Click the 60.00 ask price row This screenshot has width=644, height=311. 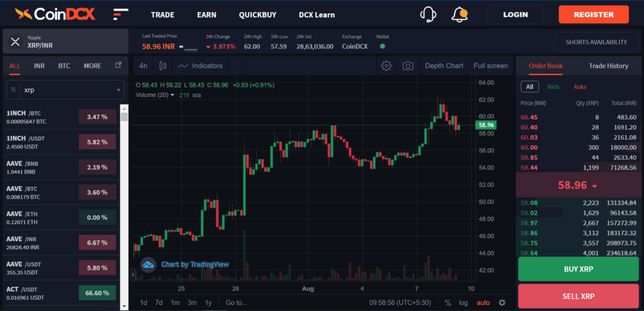click(579, 147)
